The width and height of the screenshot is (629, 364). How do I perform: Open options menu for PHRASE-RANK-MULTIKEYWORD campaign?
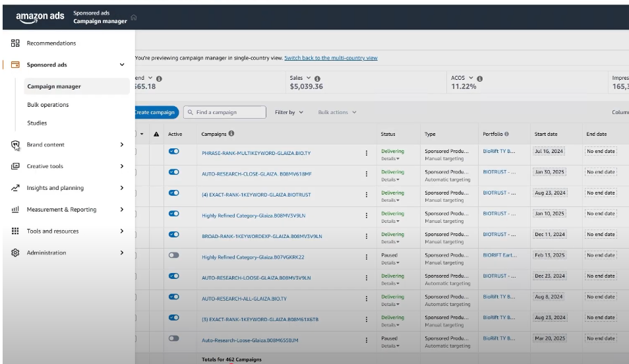[x=366, y=153]
